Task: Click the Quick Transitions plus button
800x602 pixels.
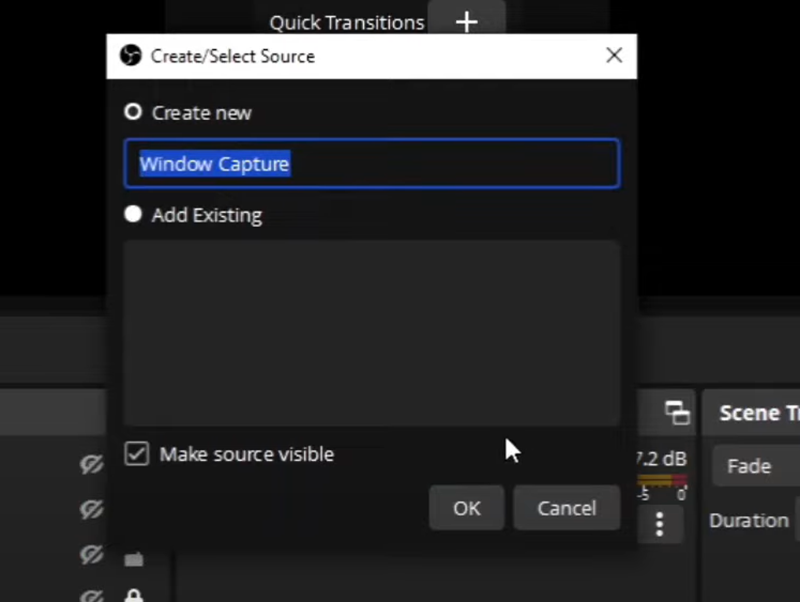Action: tap(466, 21)
